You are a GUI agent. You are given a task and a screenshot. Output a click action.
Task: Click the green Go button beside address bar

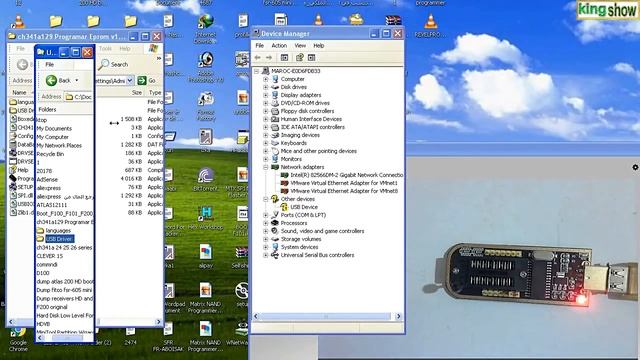point(147,80)
